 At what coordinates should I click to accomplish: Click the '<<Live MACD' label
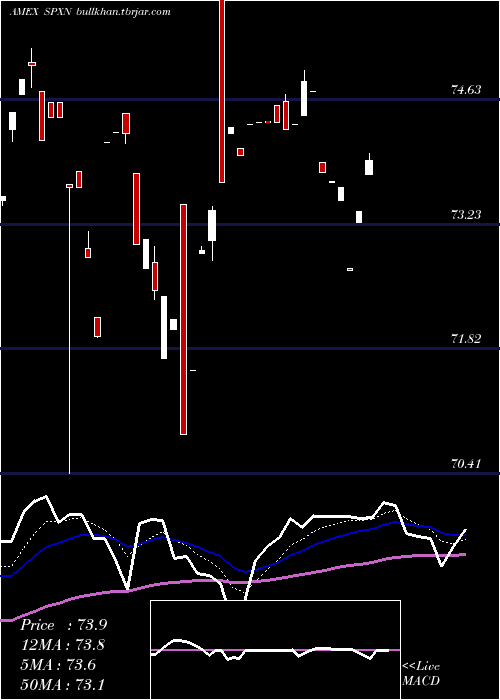click(421, 673)
